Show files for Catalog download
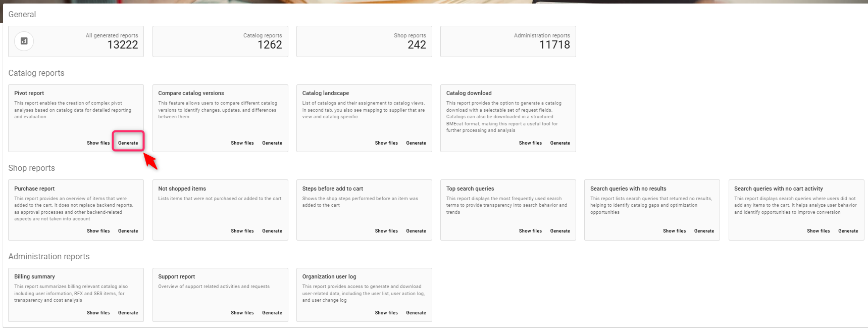 tap(530, 143)
